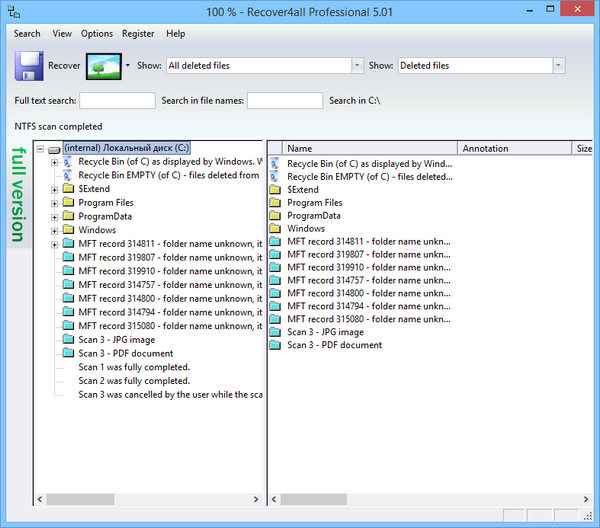Open the Options menu
The width and height of the screenshot is (600, 528).
[x=97, y=33]
